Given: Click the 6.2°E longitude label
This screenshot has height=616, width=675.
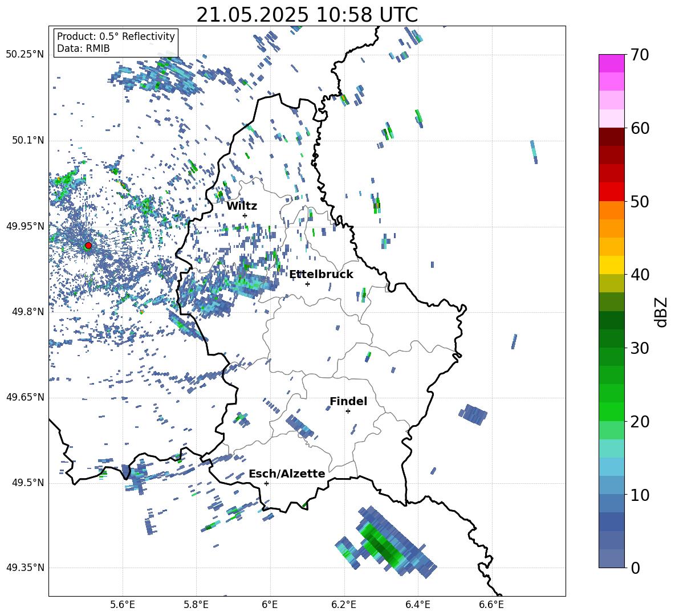Looking at the screenshot, I should coord(344,605).
